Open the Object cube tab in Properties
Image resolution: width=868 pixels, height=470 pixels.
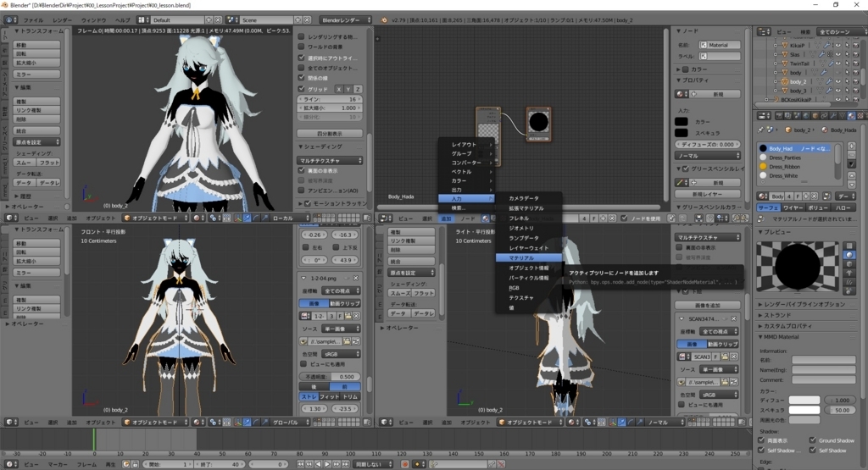(x=815, y=115)
